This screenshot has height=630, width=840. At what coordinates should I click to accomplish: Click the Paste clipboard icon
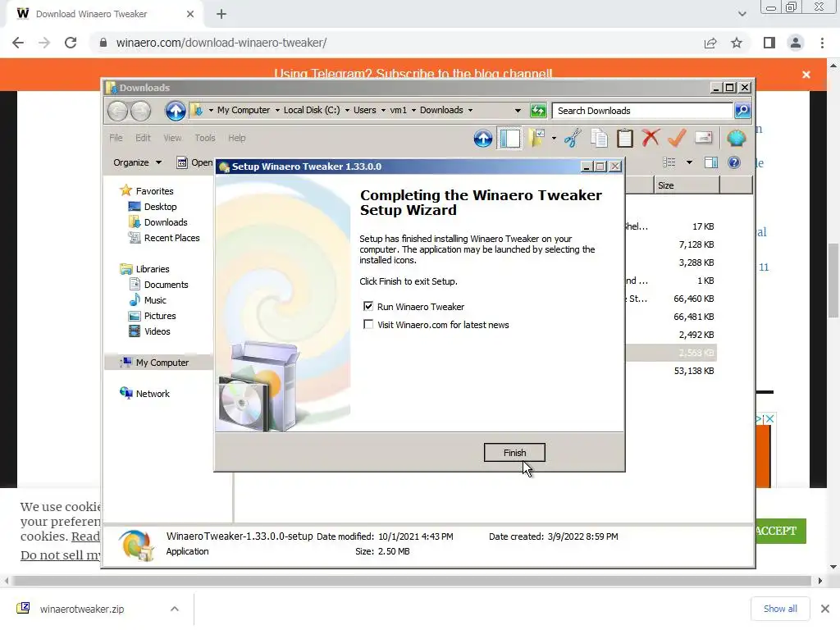coord(624,138)
